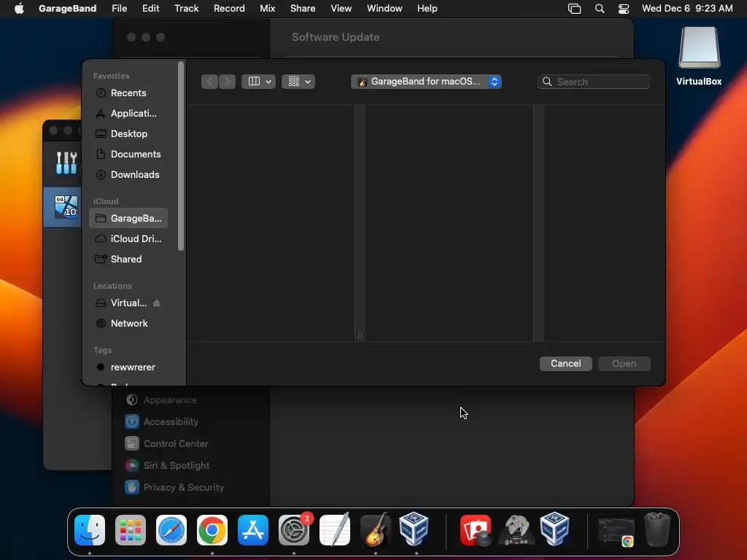Select Accessibility in System Settings sidebar
The image size is (747, 560).
coord(161,422)
